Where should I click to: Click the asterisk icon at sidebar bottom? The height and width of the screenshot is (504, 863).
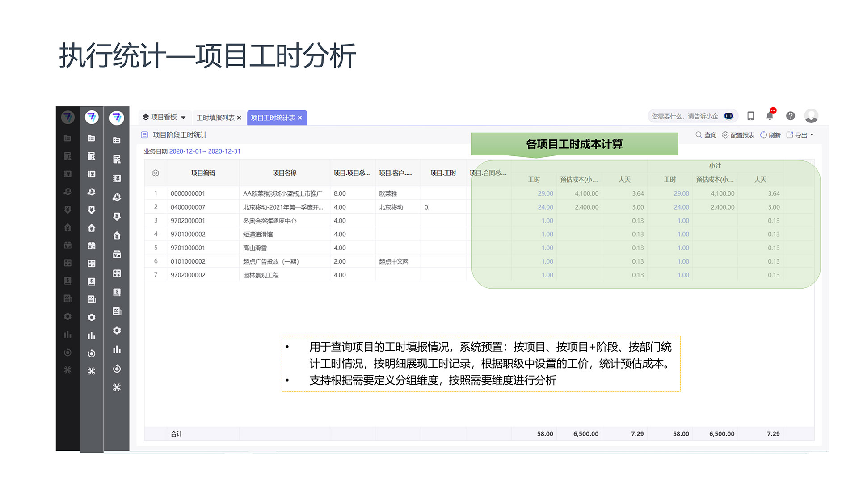117,387
